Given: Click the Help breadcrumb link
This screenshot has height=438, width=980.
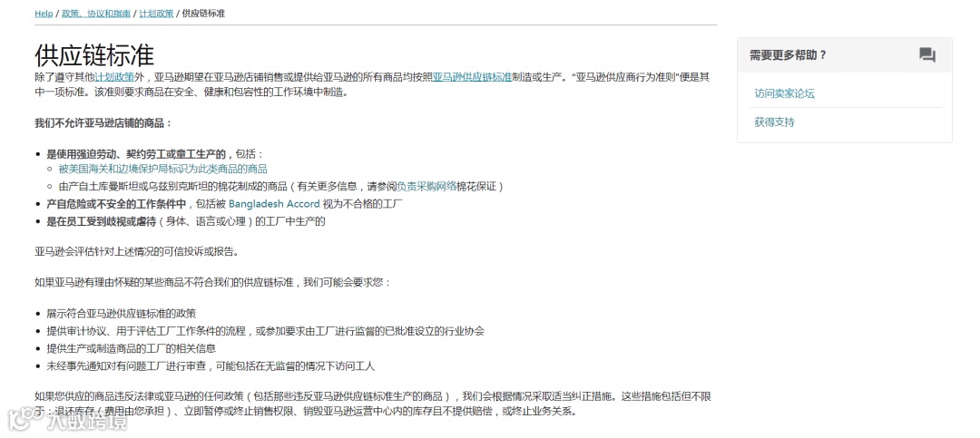Looking at the screenshot, I should coord(44,13).
